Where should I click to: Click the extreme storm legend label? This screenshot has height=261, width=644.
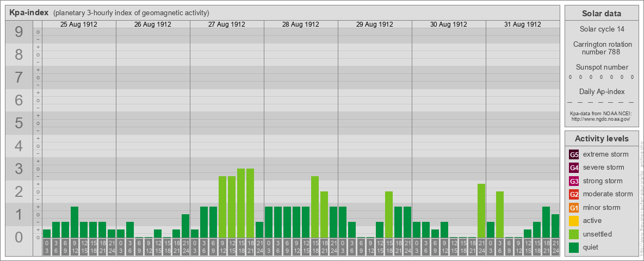click(606, 155)
